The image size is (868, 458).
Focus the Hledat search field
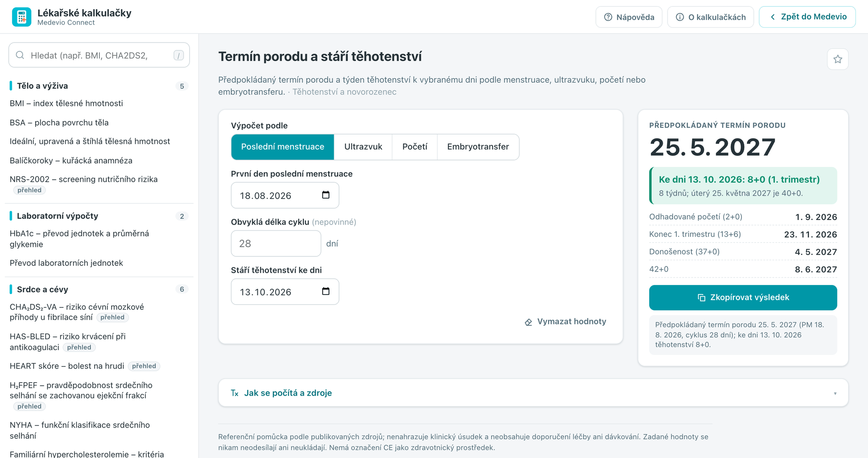99,55
